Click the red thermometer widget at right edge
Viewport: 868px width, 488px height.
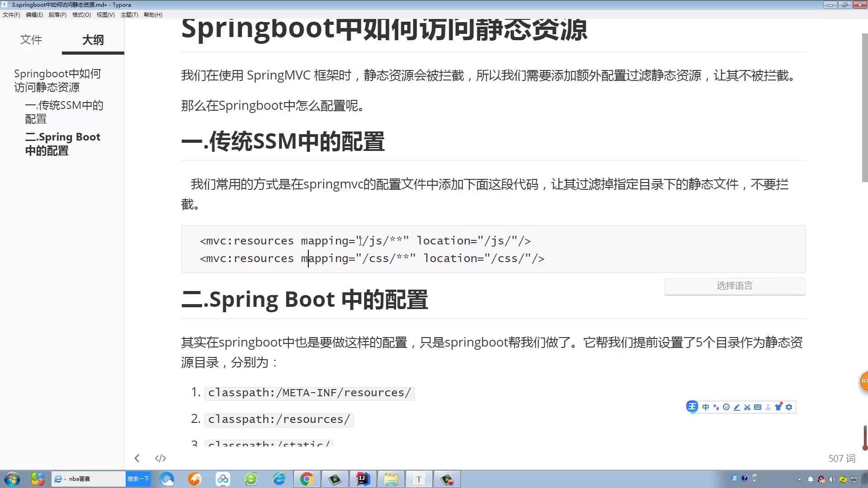(865, 438)
